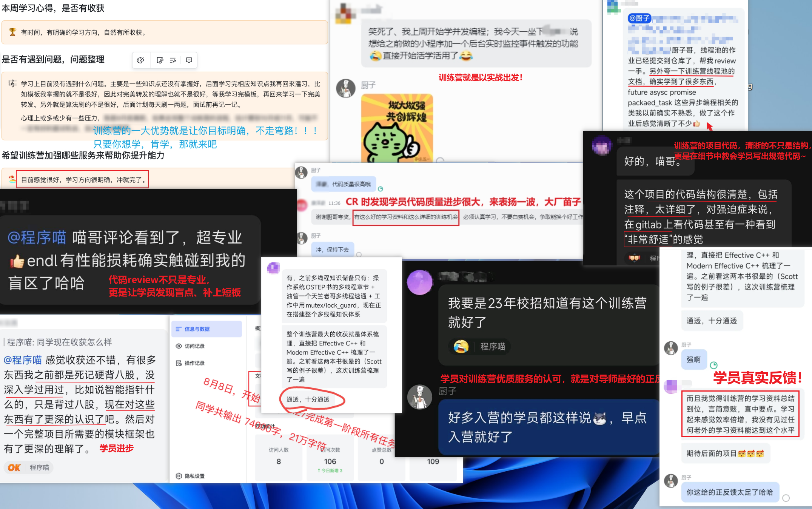Click the @厨子 mention in the chat

(639, 18)
